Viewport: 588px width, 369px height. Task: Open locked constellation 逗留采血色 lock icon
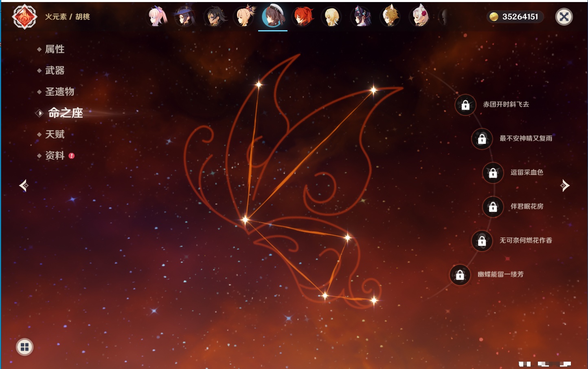pyautogui.click(x=493, y=173)
